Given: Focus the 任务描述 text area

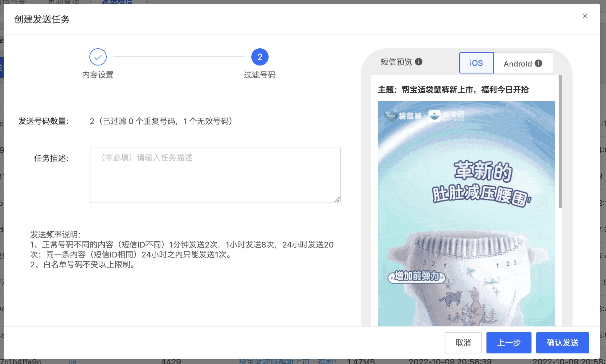Looking at the screenshot, I should point(215,175).
